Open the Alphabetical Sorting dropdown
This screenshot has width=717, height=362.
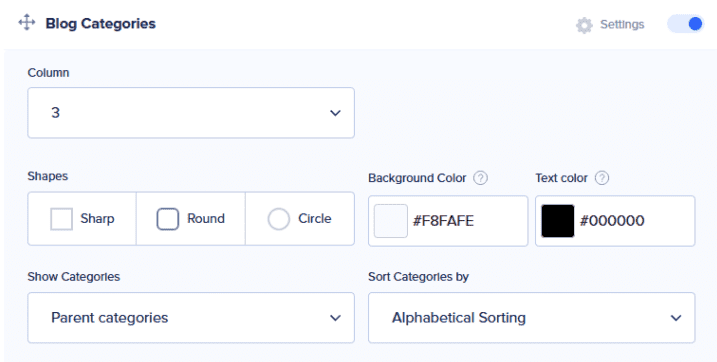531,318
